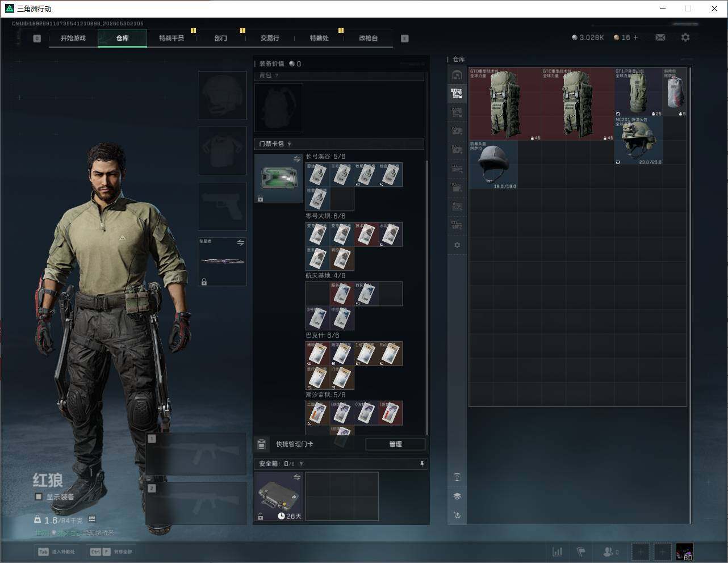Select the empty pistol slot

(x=223, y=207)
